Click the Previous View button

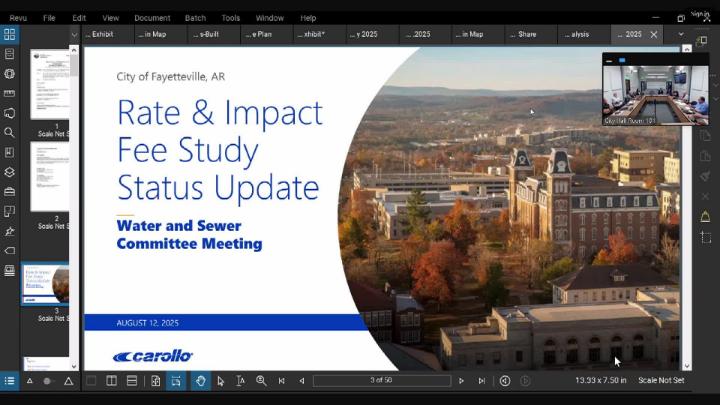505,381
